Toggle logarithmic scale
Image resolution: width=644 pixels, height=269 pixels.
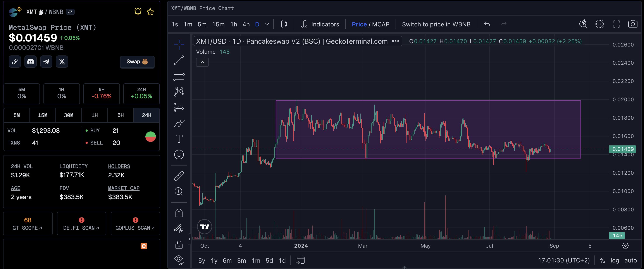tap(615, 260)
